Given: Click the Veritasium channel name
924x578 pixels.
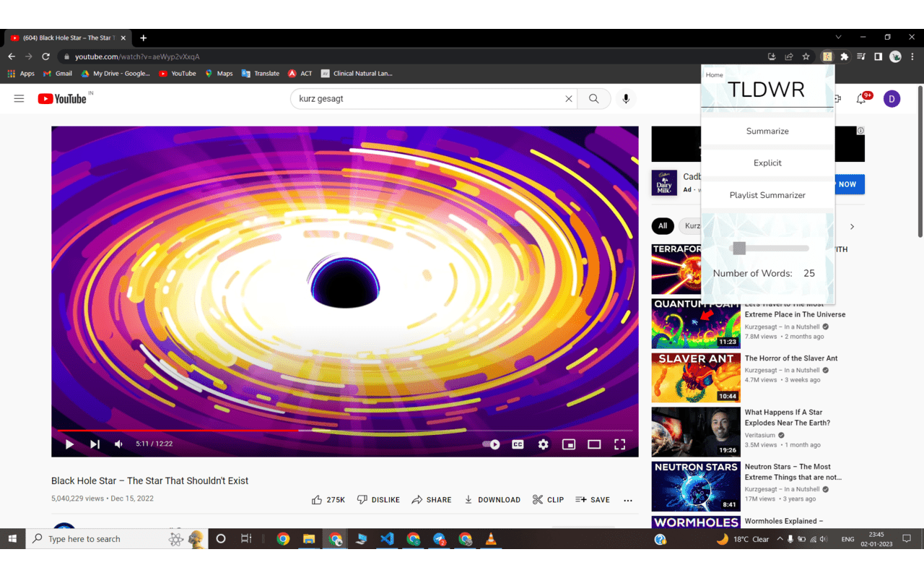Looking at the screenshot, I should pyautogui.click(x=760, y=436).
